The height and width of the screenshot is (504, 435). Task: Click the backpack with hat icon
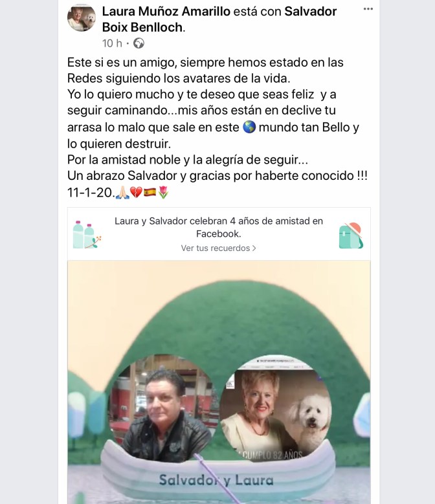tap(351, 236)
